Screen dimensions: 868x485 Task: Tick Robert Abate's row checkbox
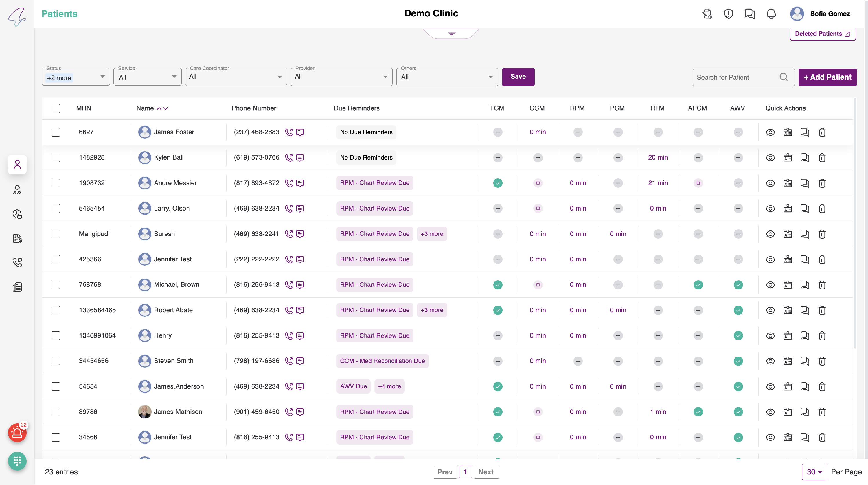click(x=56, y=310)
